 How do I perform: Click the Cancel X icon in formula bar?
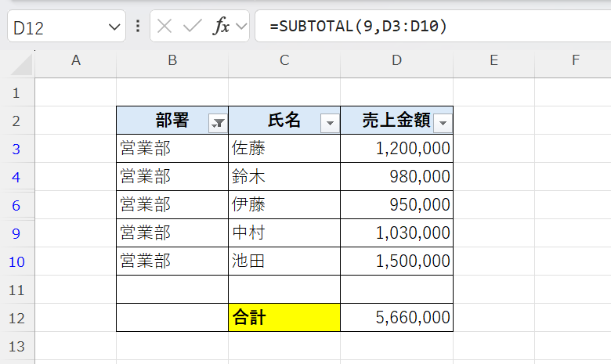[164, 26]
